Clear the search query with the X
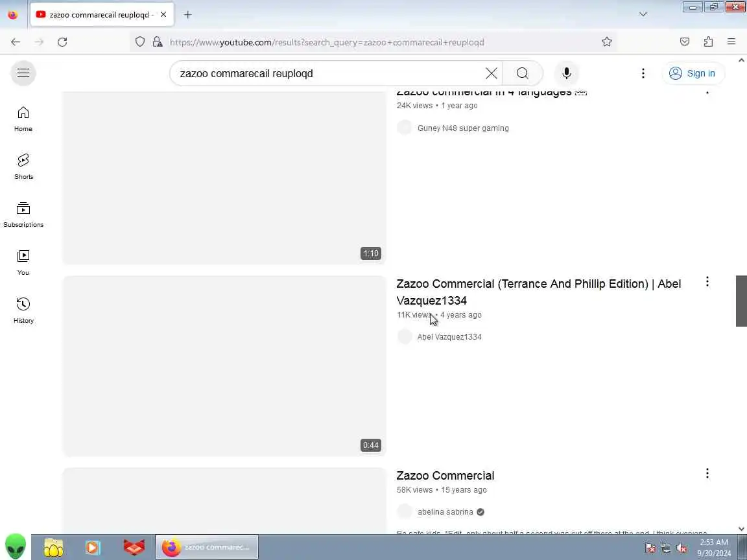Image resolution: width=747 pixels, height=560 pixels. (491, 73)
